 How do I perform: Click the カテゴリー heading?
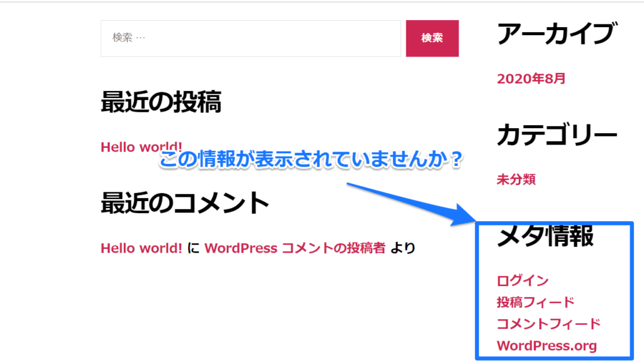[x=557, y=134]
